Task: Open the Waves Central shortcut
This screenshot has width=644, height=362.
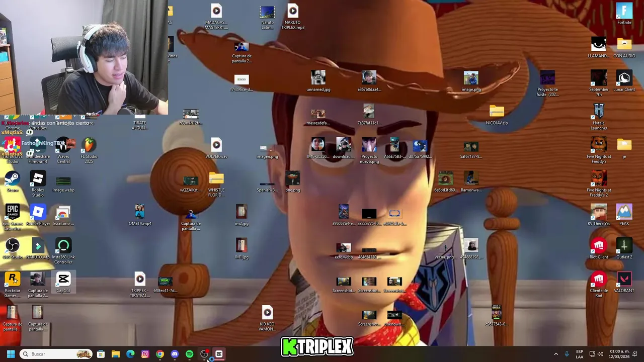Action: click(63, 150)
